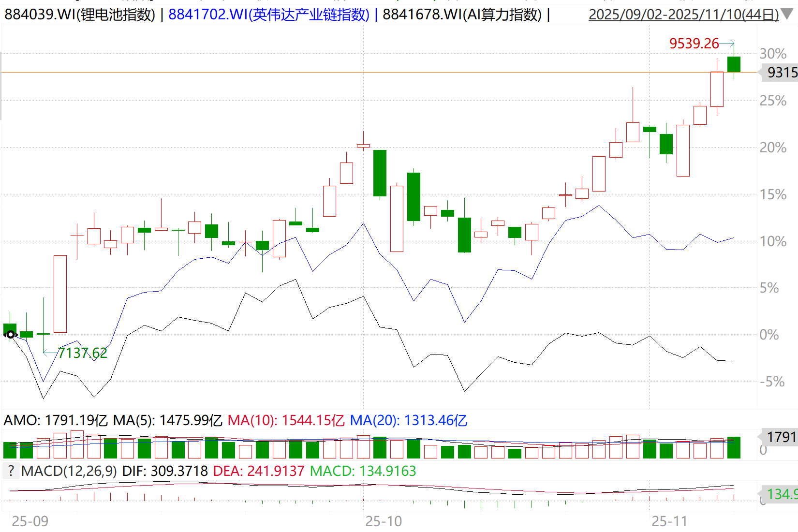Click the 8841678.WI AI算力指数 label
Image resolution: width=798 pixels, height=532 pixels.
click(x=462, y=15)
